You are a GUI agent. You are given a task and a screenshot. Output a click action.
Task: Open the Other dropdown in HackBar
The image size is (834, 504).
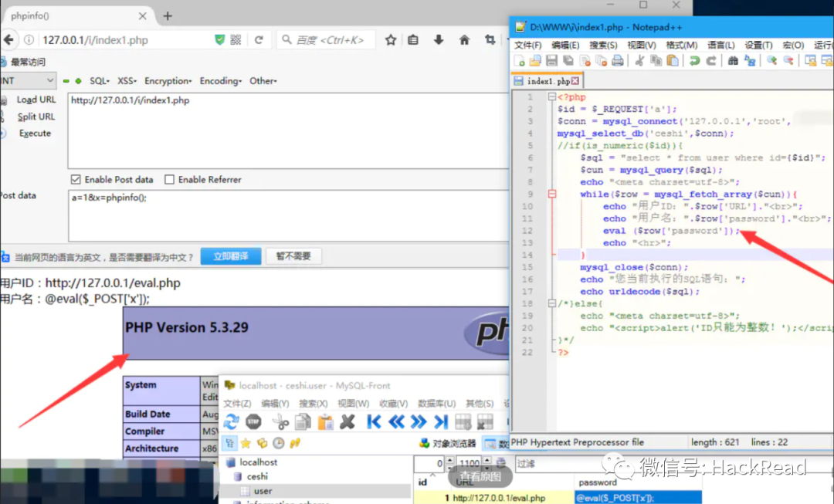263,81
